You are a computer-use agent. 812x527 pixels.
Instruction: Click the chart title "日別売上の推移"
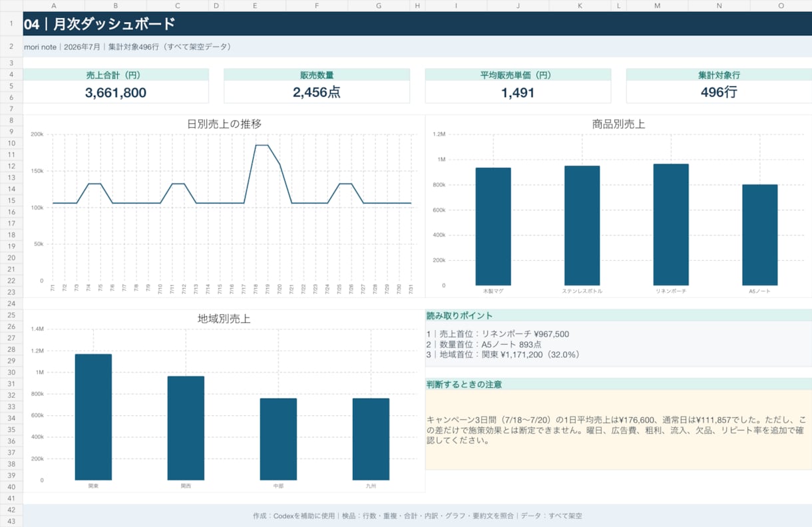point(224,124)
